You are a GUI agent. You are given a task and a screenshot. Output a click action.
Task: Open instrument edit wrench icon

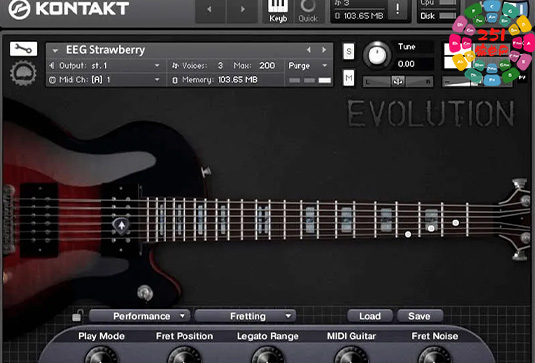(x=23, y=49)
